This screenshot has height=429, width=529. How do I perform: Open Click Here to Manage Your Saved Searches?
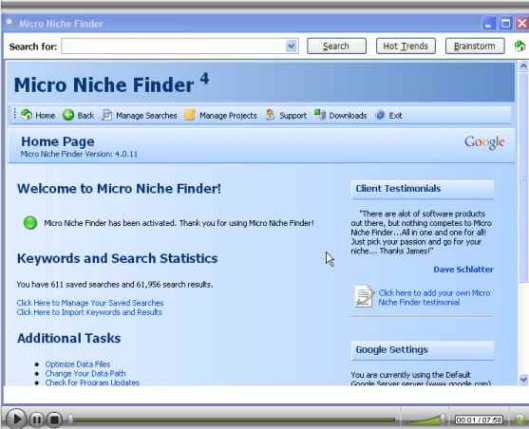click(x=90, y=303)
